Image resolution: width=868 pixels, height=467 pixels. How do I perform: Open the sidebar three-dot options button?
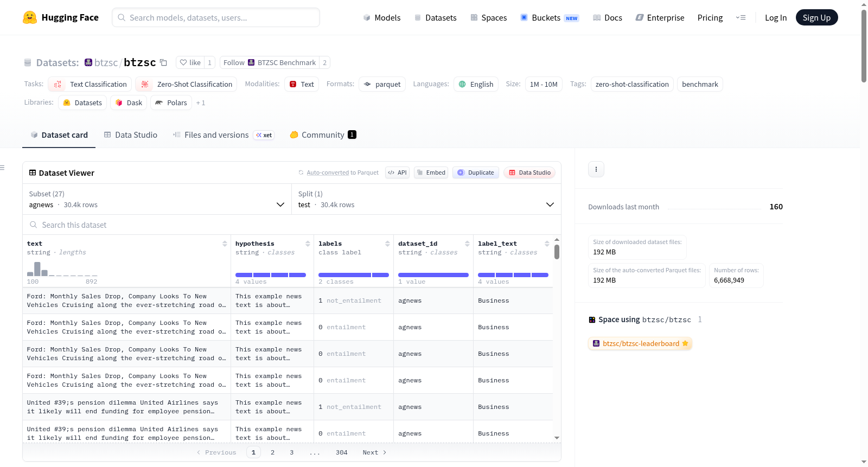click(596, 169)
